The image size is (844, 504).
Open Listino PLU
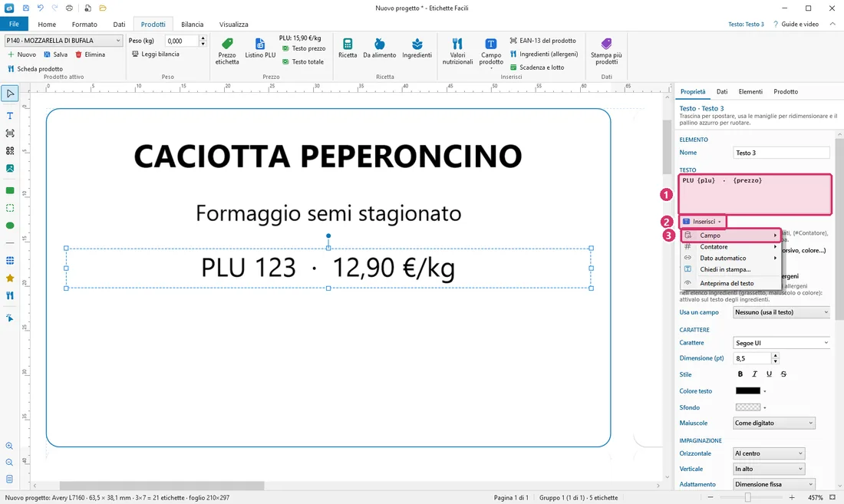tap(260, 48)
